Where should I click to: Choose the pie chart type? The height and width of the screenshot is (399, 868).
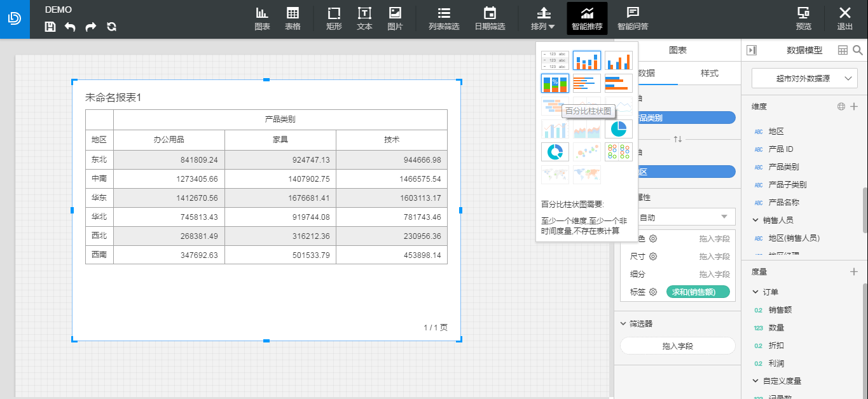click(x=619, y=129)
